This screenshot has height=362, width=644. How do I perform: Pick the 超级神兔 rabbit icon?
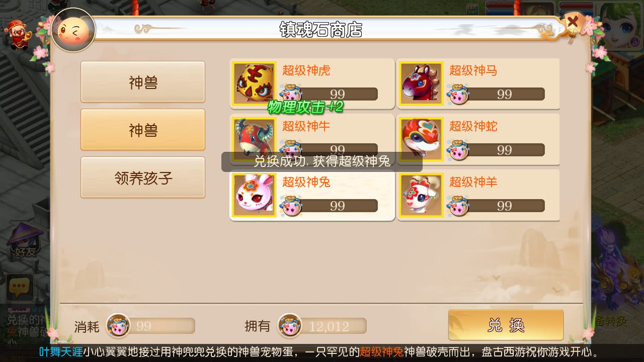[254, 195]
